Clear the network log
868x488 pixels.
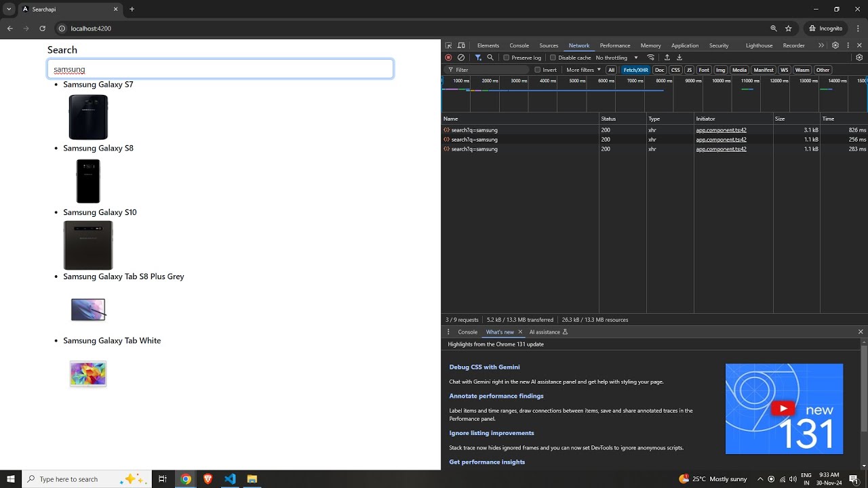click(x=461, y=58)
